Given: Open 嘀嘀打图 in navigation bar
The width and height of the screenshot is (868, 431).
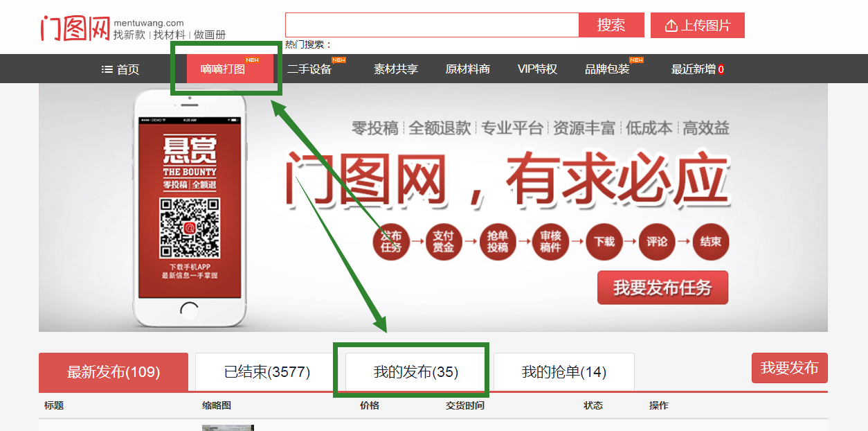Looking at the screenshot, I should (x=223, y=69).
